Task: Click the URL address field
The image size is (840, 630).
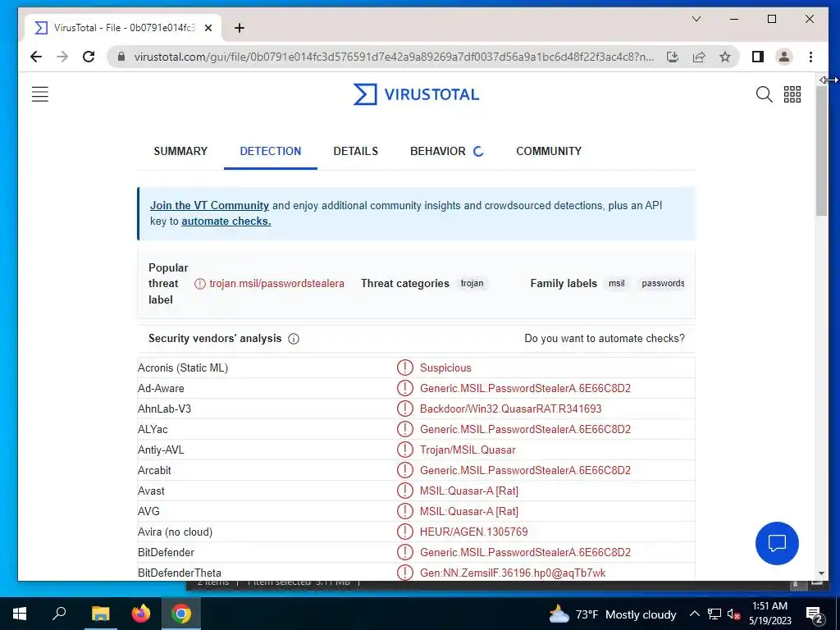Action: (394, 57)
